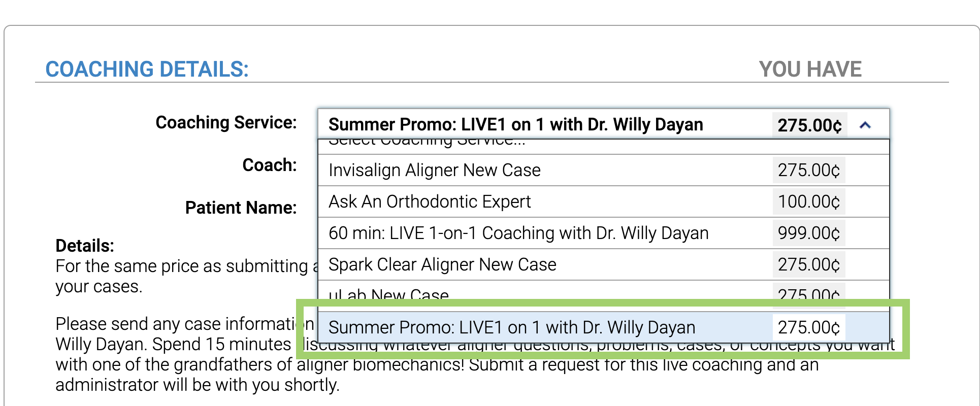Choose highlighted Summer Promo option in list

click(x=511, y=328)
